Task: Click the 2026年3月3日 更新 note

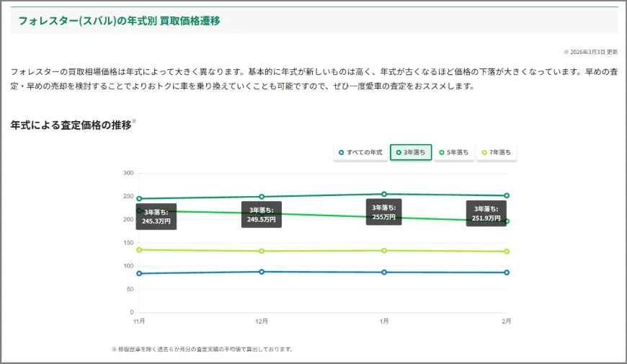Action: pyautogui.click(x=591, y=52)
